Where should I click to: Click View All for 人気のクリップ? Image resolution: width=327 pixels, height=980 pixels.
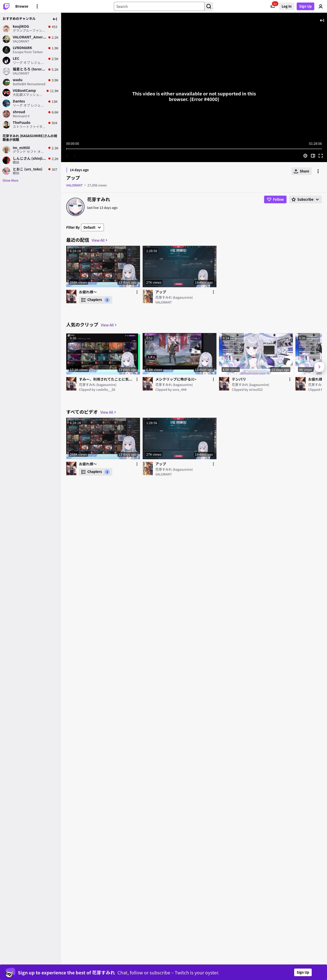click(x=108, y=325)
